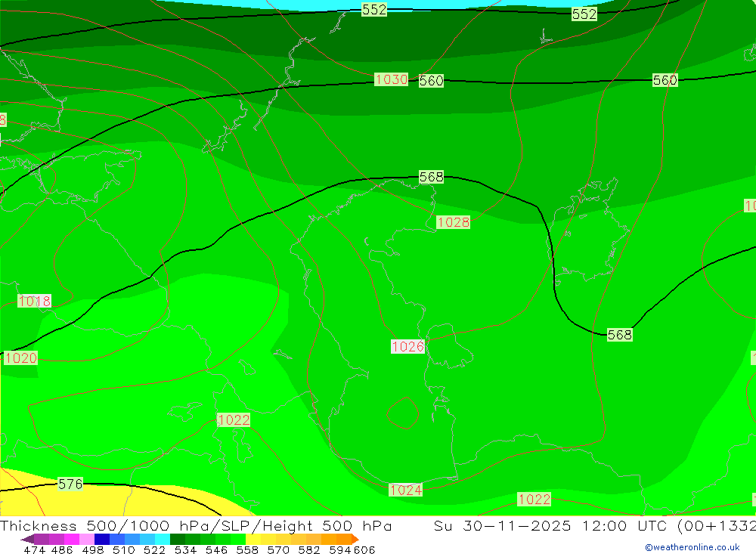The height and width of the screenshot is (554, 756).
Task: Click the 1022 label above the 1024 label
Action: coord(234,420)
